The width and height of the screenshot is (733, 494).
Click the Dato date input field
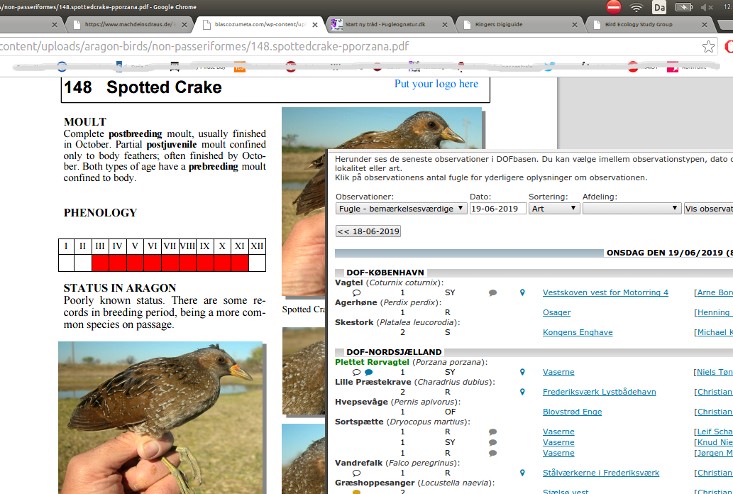[495, 209]
